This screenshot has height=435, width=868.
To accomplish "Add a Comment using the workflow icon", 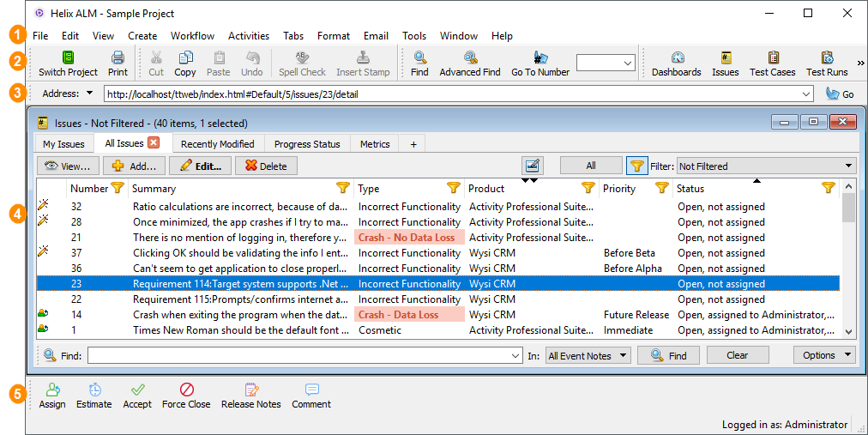I will pyautogui.click(x=310, y=390).
